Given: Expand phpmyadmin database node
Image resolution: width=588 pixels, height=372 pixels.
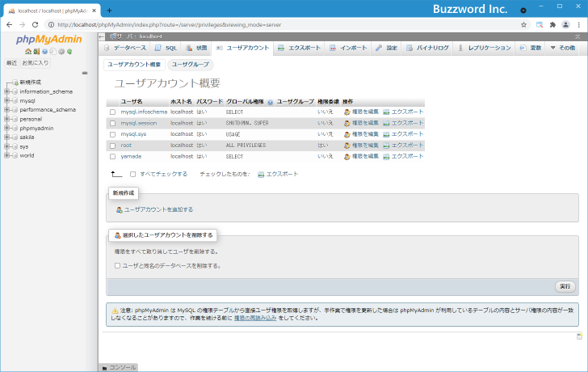Looking at the screenshot, I should coord(6,128).
